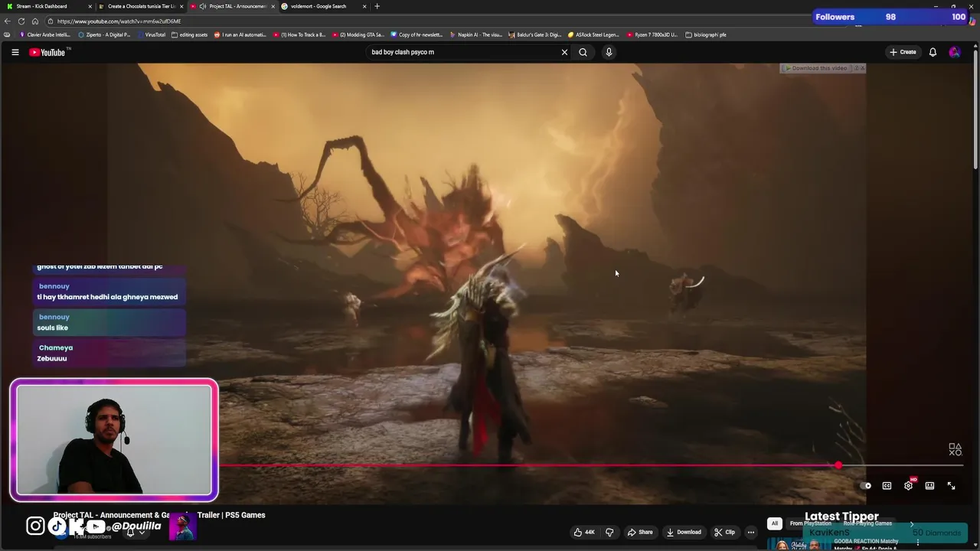
Task: Open the YouTube hamburger guide menu
Action: click(x=15, y=52)
